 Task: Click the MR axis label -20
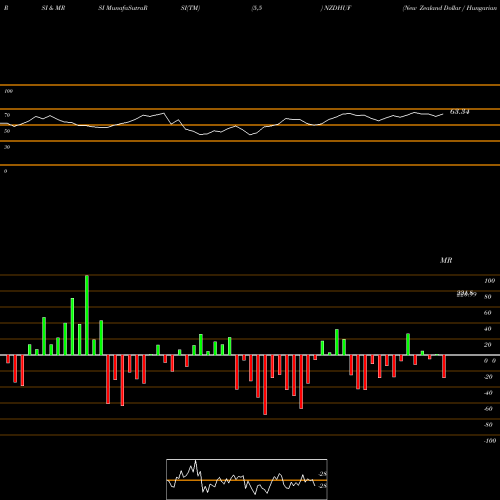click(488, 377)
